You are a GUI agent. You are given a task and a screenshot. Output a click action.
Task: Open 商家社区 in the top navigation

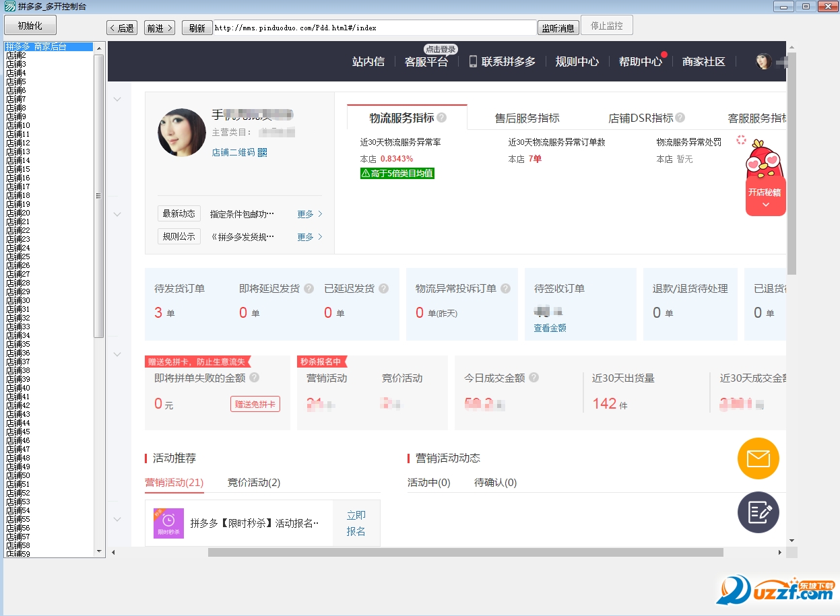click(x=703, y=61)
